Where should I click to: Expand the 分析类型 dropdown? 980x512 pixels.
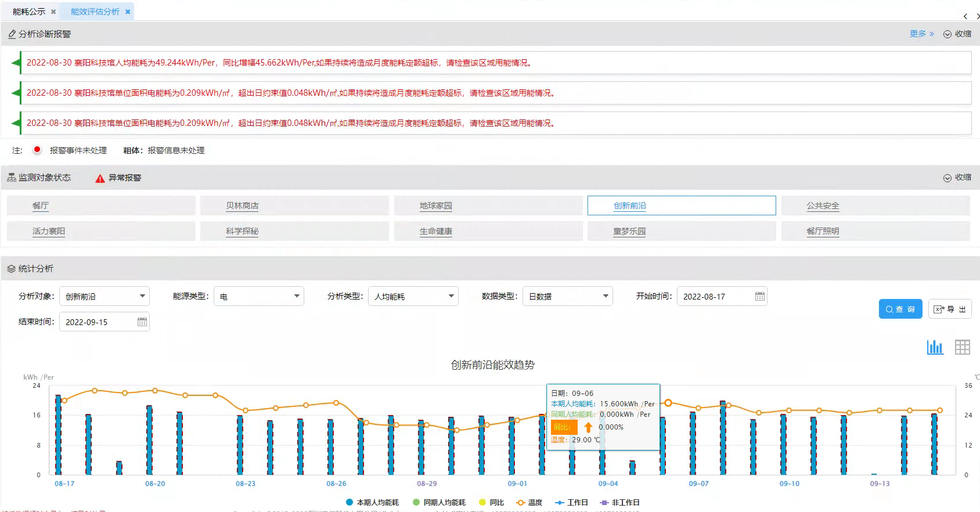[413, 297]
